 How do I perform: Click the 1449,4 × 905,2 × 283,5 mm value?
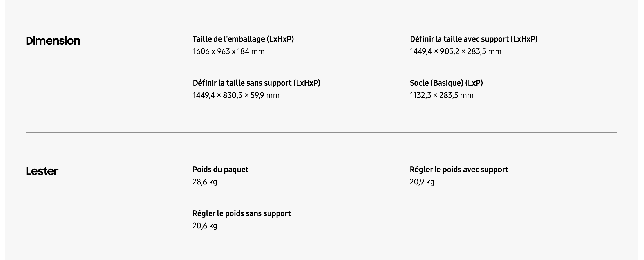[455, 52]
